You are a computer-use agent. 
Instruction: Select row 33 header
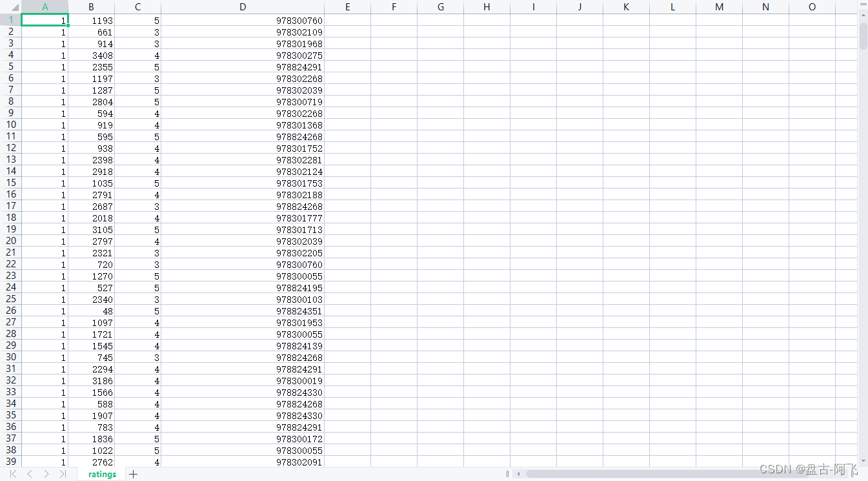click(11, 392)
